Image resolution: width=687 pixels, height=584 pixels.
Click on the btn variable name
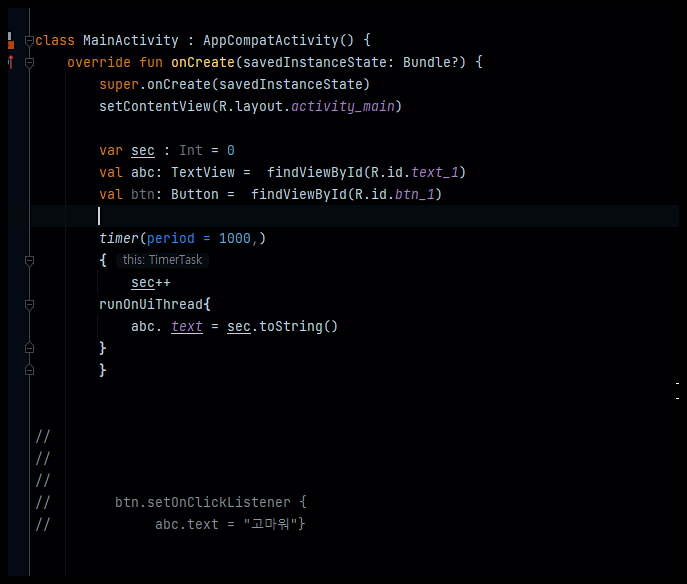coord(143,194)
